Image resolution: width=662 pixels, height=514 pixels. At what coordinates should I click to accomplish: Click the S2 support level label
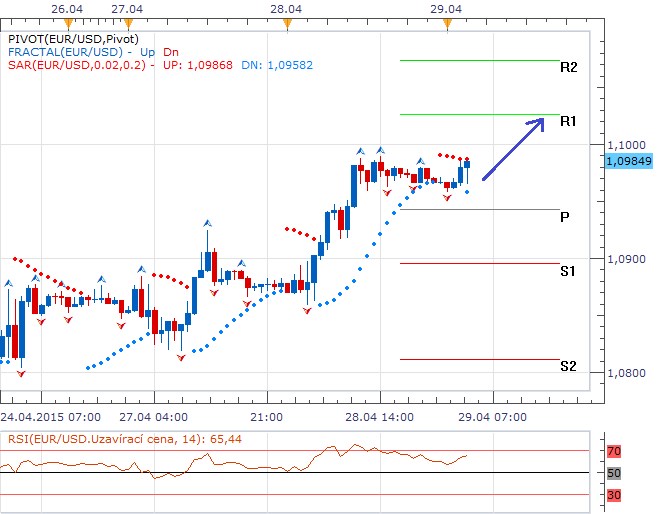(568, 366)
